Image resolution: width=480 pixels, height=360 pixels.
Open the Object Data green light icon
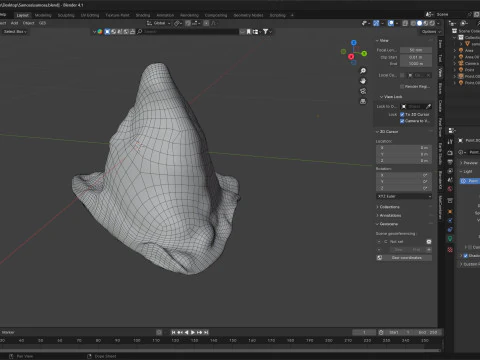coord(450,239)
